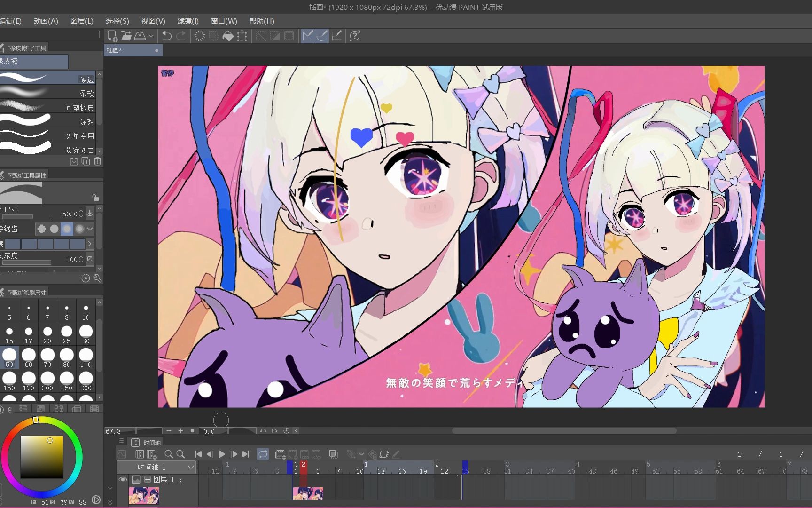Toggle Snap to Grid button
Image resolution: width=812 pixels, height=508 pixels.
tap(337, 36)
